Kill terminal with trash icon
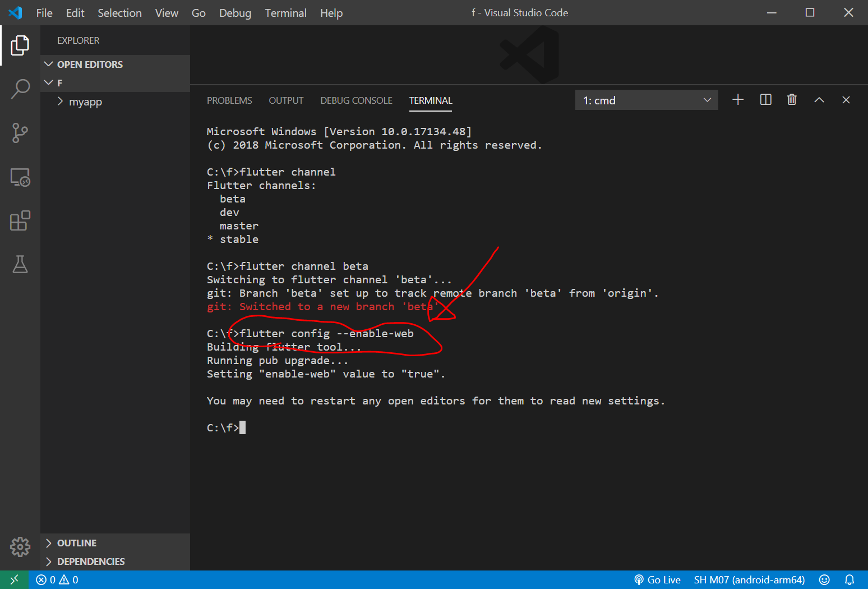 [x=792, y=100]
